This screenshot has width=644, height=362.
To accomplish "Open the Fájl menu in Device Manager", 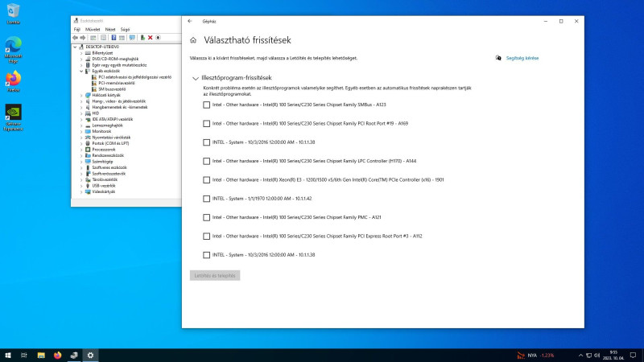I will (x=76, y=30).
